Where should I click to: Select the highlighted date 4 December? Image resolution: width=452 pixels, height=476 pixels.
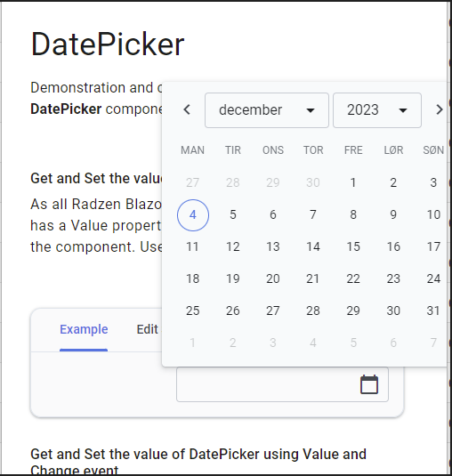coord(193,215)
